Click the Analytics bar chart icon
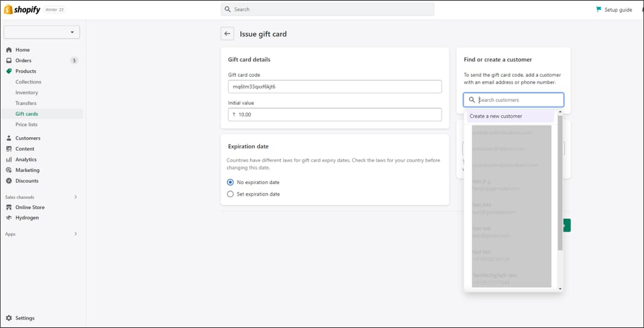Image resolution: width=644 pixels, height=328 pixels. pos(9,160)
